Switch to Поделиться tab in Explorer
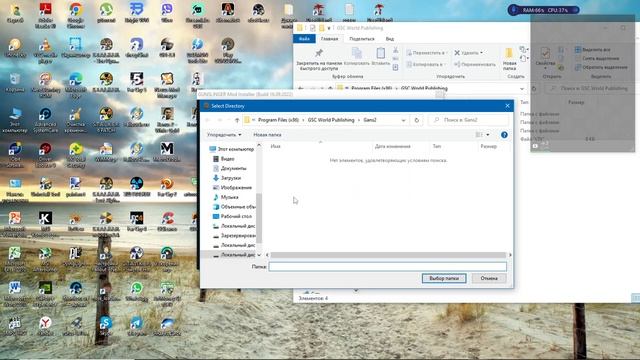Screen dimensions: 640x360 362,39
